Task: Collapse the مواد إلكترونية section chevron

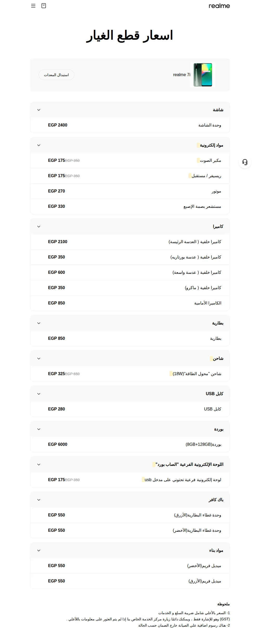Action: click(39, 145)
